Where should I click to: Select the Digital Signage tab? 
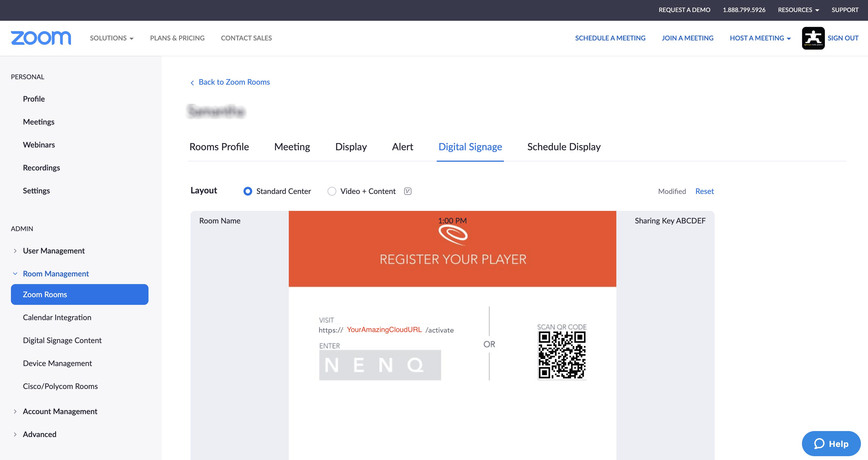(x=470, y=147)
